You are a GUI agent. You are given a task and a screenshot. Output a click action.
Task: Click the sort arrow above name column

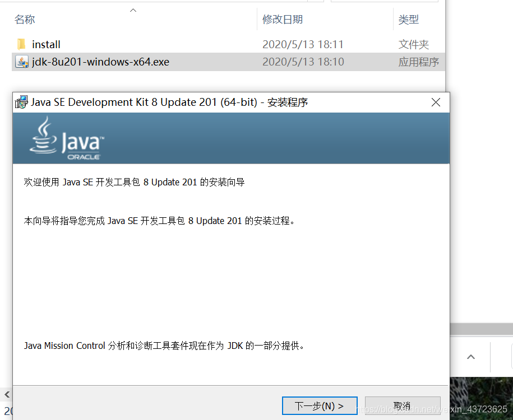coord(133,11)
